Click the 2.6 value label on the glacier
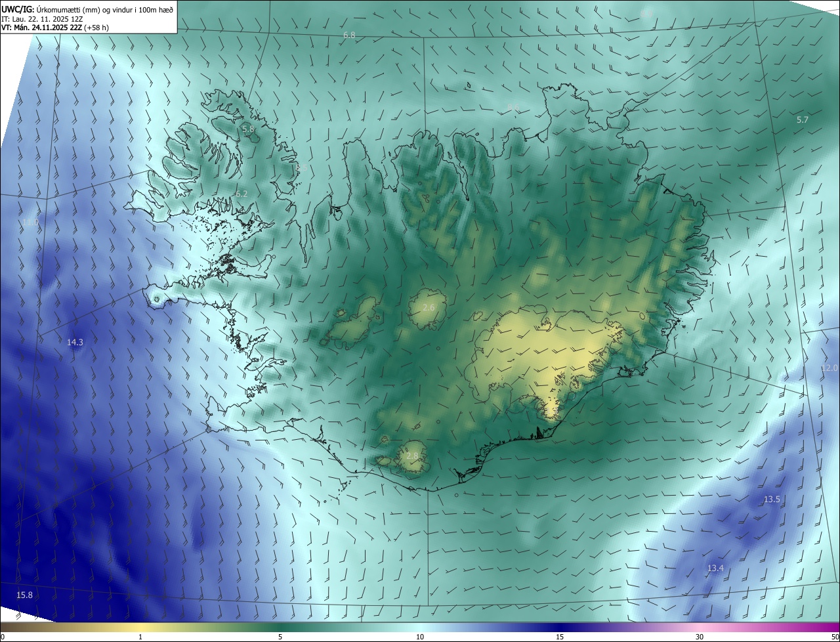This screenshot has width=840, height=642. tap(429, 307)
